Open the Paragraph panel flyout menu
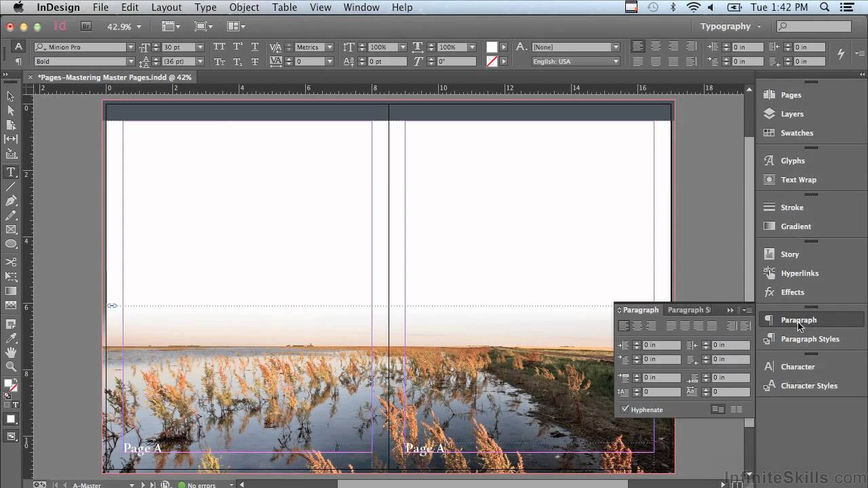Viewport: 868px width, 488px height. 747,310
